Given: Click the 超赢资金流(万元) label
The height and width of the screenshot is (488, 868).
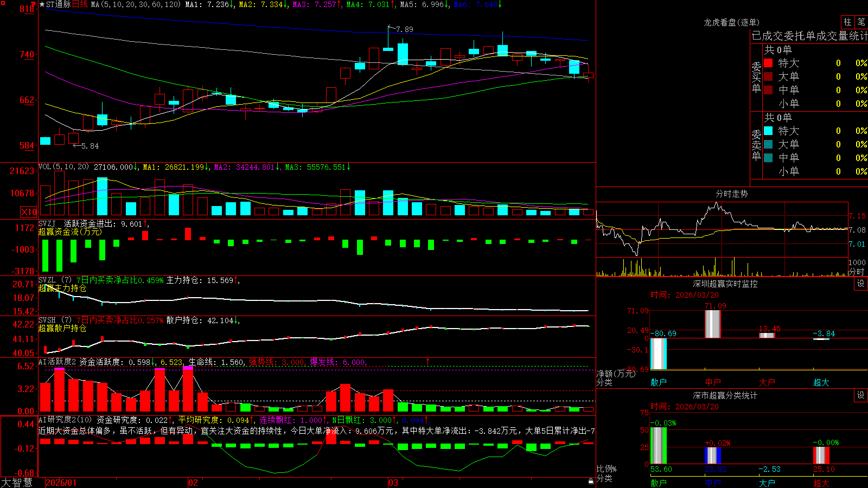Looking at the screenshot, I should (x=70, y=232).
